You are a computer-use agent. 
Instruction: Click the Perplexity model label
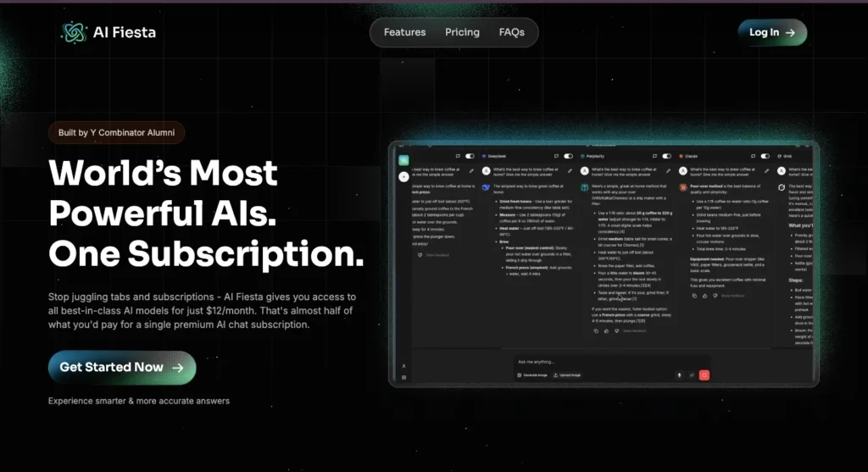pyautogui.click(x=595, y=156)
